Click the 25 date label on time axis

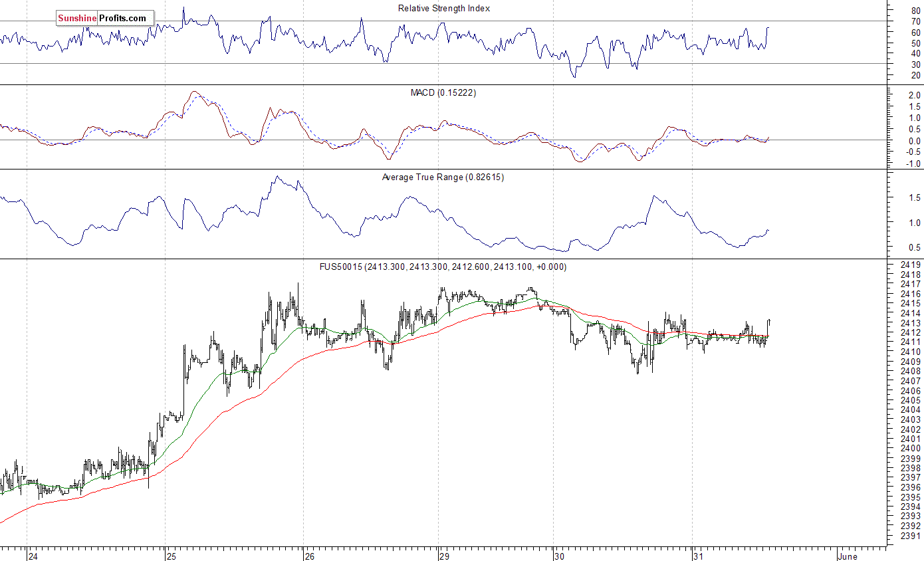coord(172,556)
